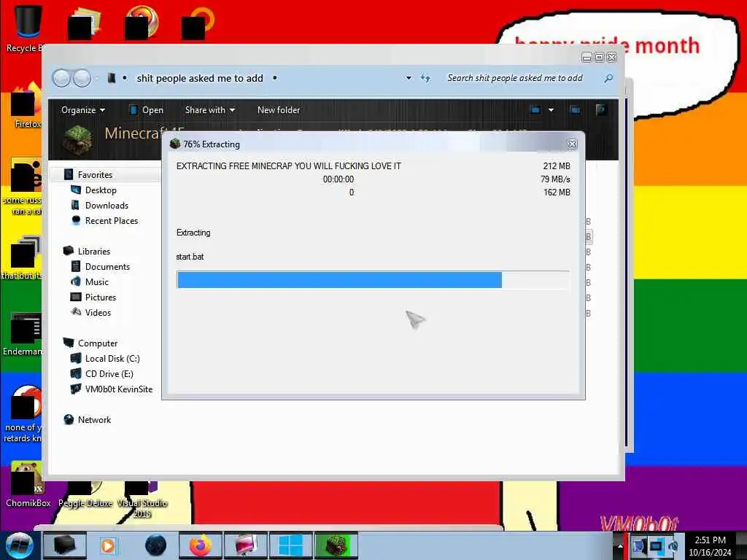Open the Enderman desktop icon

[24, 335]
